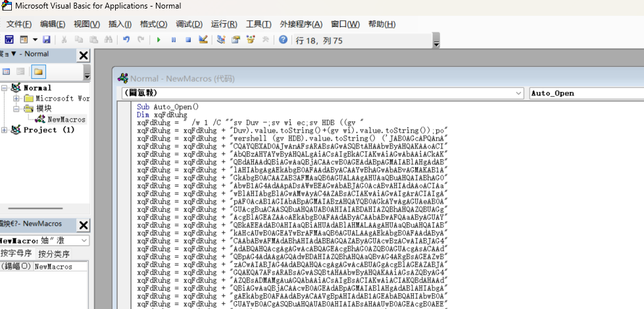Click the View Microsoft Word toolbar icon

click(9, 40)
